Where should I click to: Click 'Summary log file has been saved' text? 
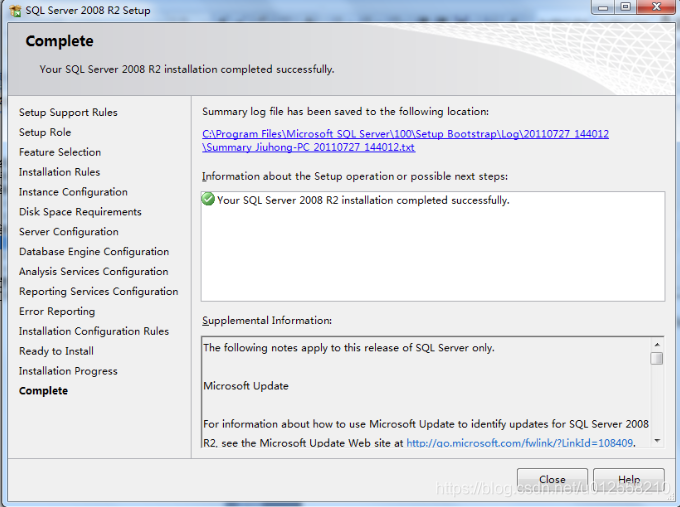point(345,112)
